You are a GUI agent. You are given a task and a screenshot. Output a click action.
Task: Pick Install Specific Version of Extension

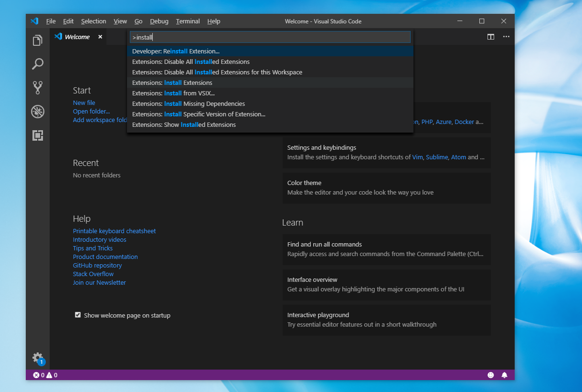(270, 114)
